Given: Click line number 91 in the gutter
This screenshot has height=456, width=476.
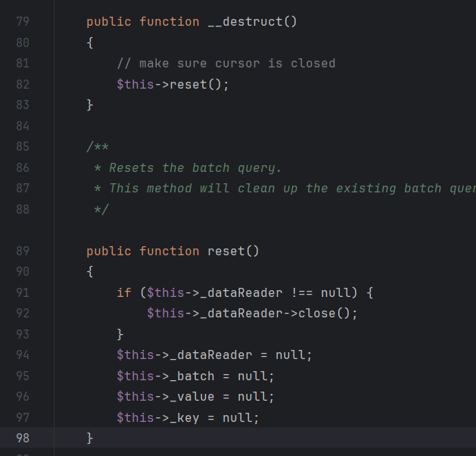Looking at the screenshot, I should [x=22, y=292].
